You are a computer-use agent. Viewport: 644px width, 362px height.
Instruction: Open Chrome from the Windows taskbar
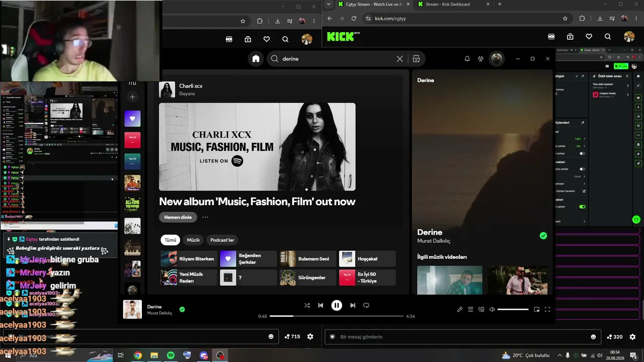(138, 355)
